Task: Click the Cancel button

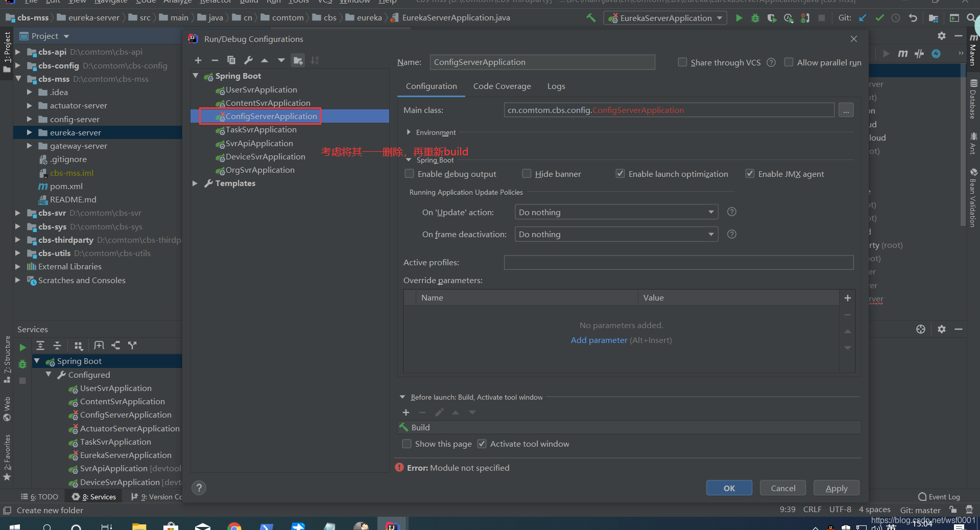Action: (783, 488)
